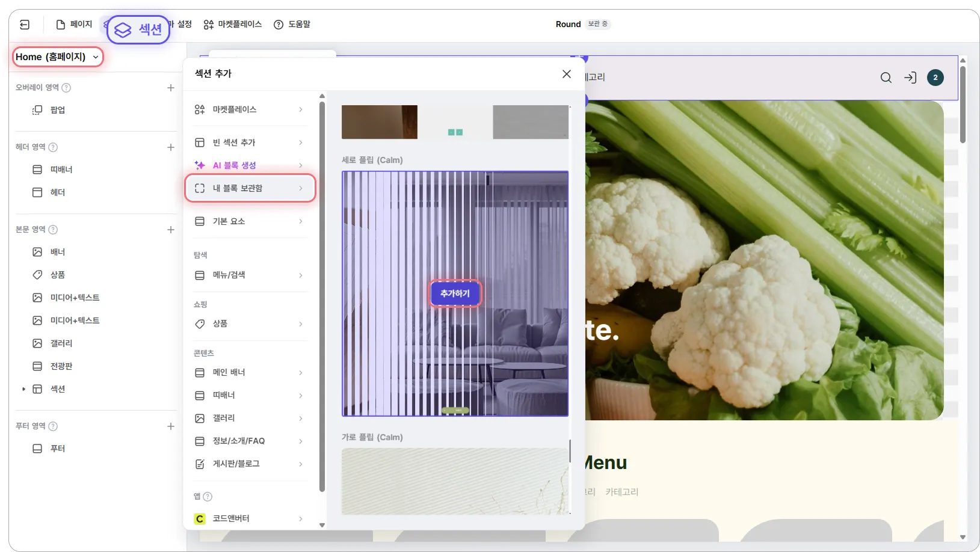The height and width of the screenshot is (552, 980).
Task: Open the cart badge showing 2
Action: (x=935, y=78)
